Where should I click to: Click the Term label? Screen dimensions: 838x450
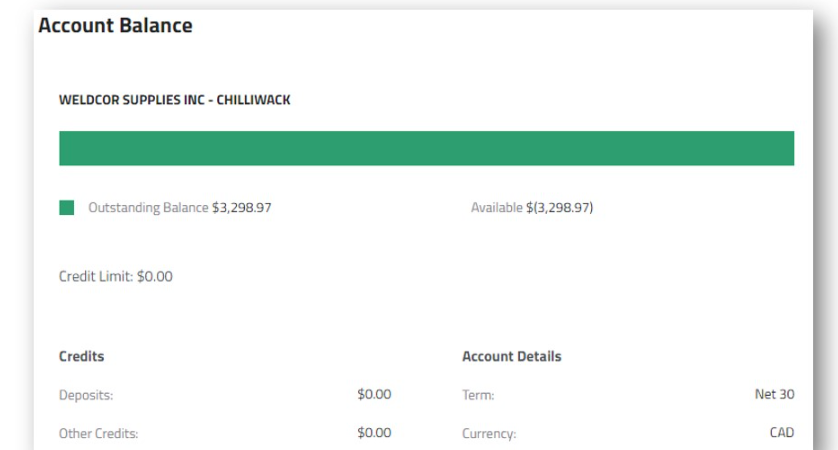point(478,395)
